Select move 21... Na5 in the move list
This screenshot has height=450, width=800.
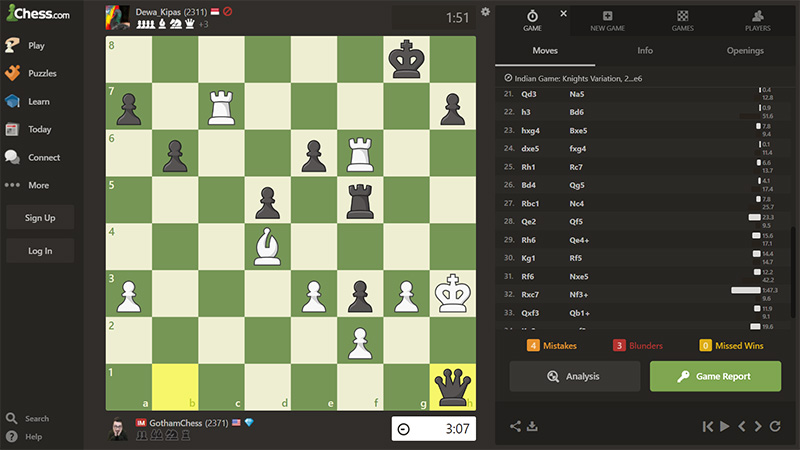(x=577, y=94)
